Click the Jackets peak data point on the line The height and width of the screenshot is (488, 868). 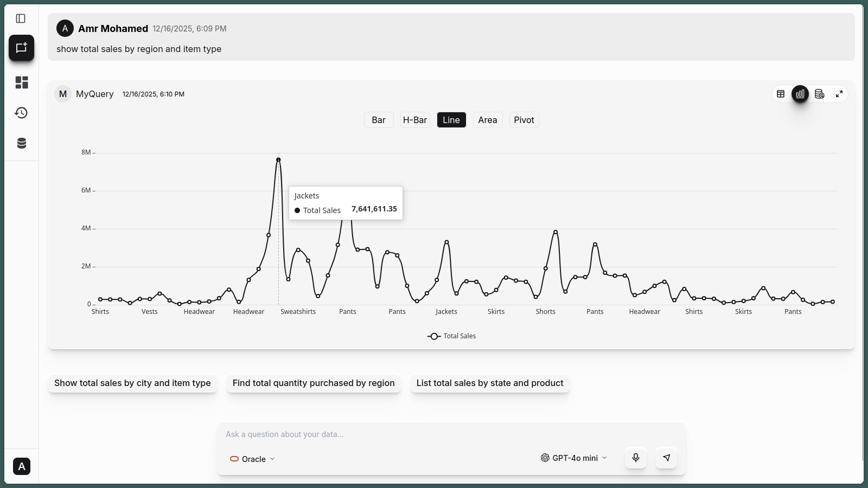[x=278, y=159]
